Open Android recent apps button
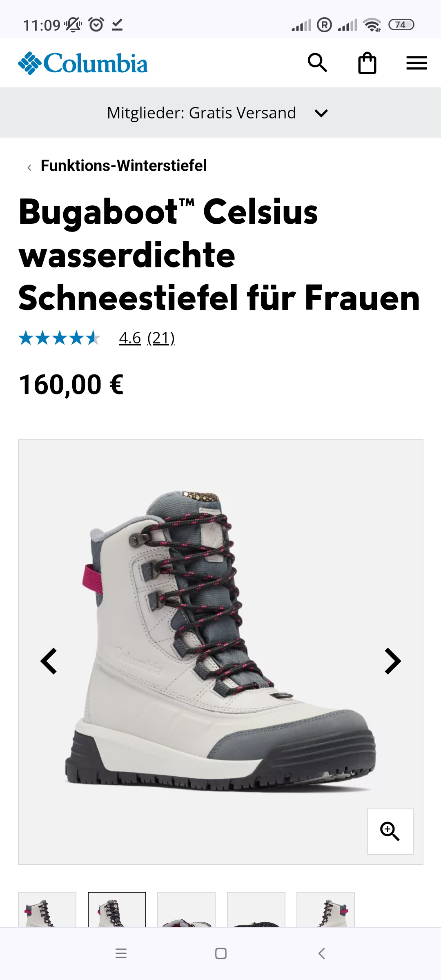This screenshot has width=441, height=980. pyautogui.click(x=121, y=953)
